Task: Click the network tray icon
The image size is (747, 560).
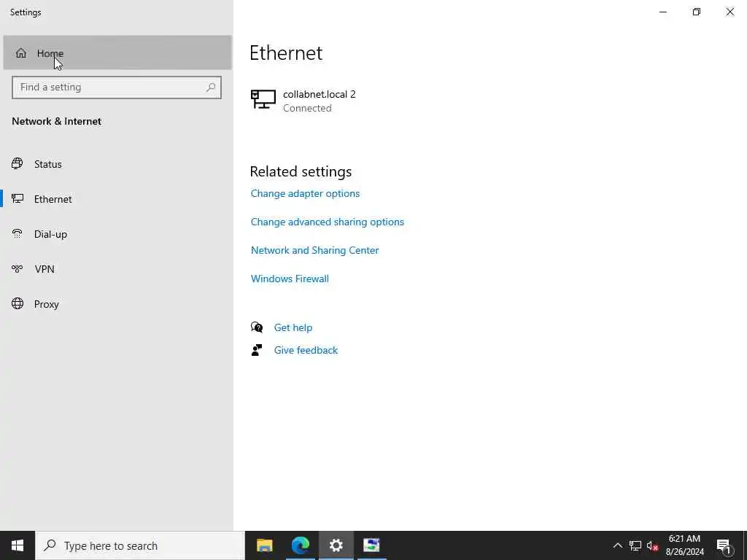Action: pyautogui.click(x=635, y=545)
